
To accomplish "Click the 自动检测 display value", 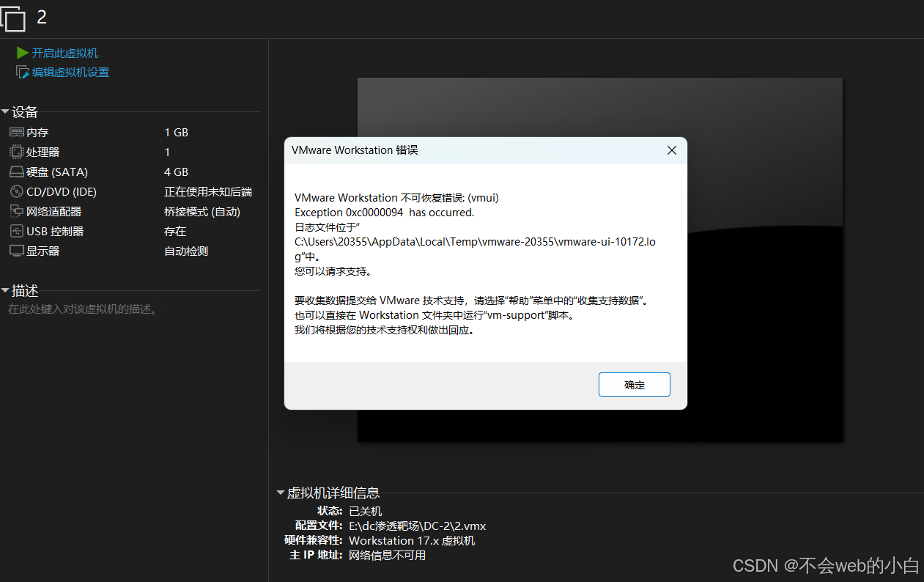I will point(186,251).
